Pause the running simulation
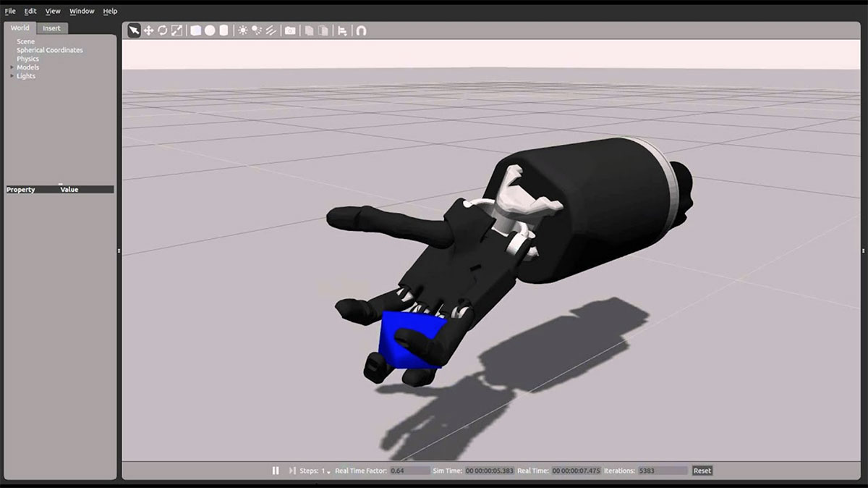 [x=276, y=471]
